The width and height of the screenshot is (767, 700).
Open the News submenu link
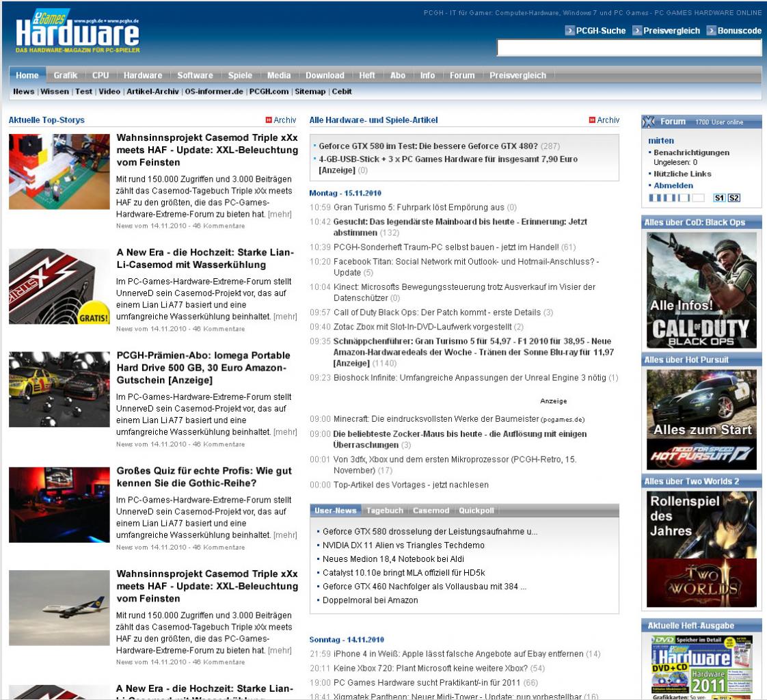(23, 92)
